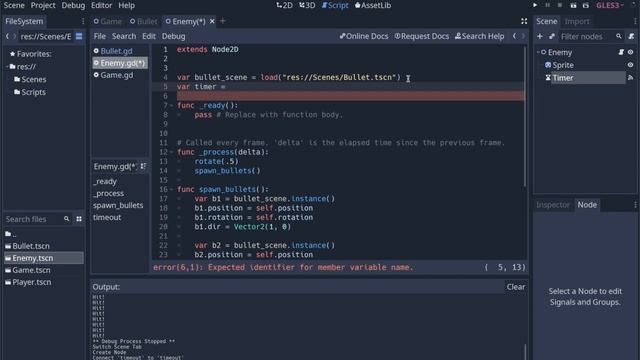Switch to the Game scene tab
This screenshot has width=640, height=360.
coord(107,21)
